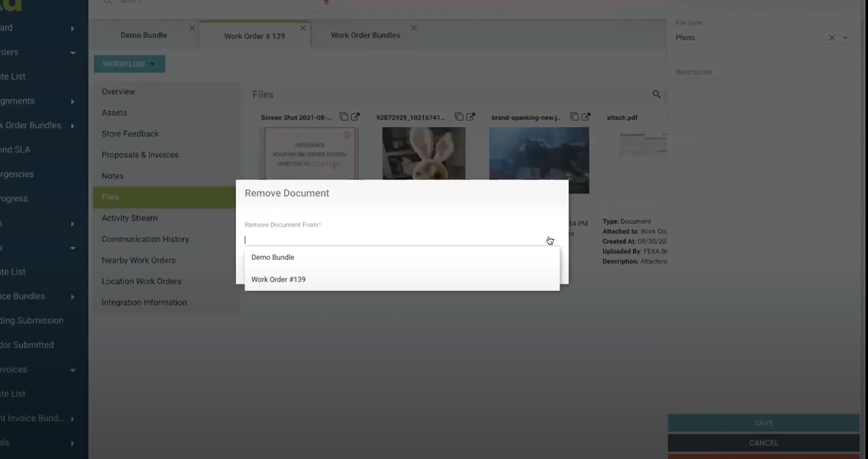The width and height of the screenshot is (868, 459).
Task: Select Demo Bundle from the dropdown list
Action: (x=273, y=257)
